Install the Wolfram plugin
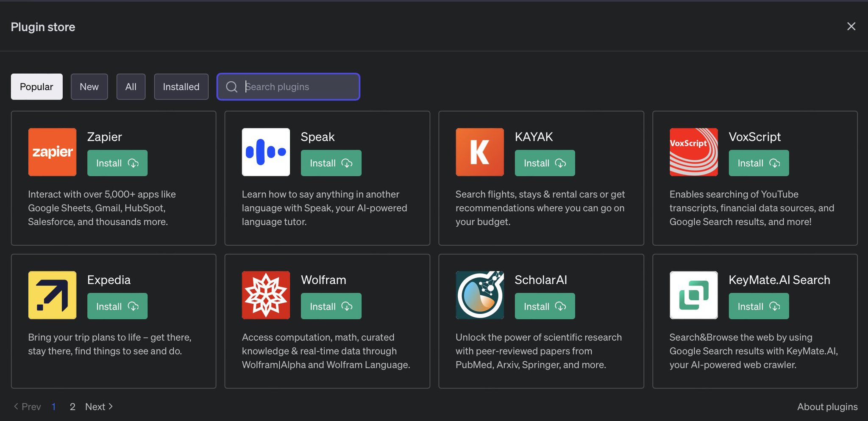 coord(331,306)
